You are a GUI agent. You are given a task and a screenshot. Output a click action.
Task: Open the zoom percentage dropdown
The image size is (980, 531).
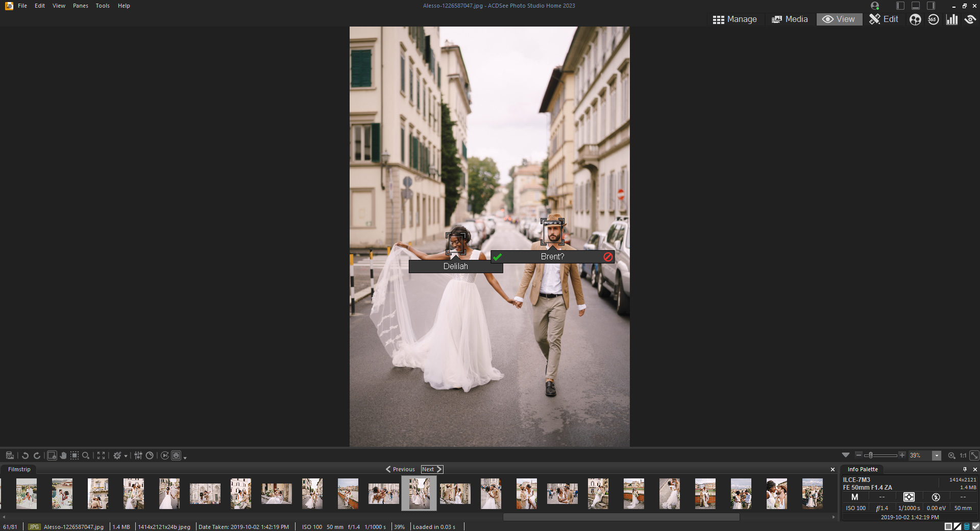[937, 455]
